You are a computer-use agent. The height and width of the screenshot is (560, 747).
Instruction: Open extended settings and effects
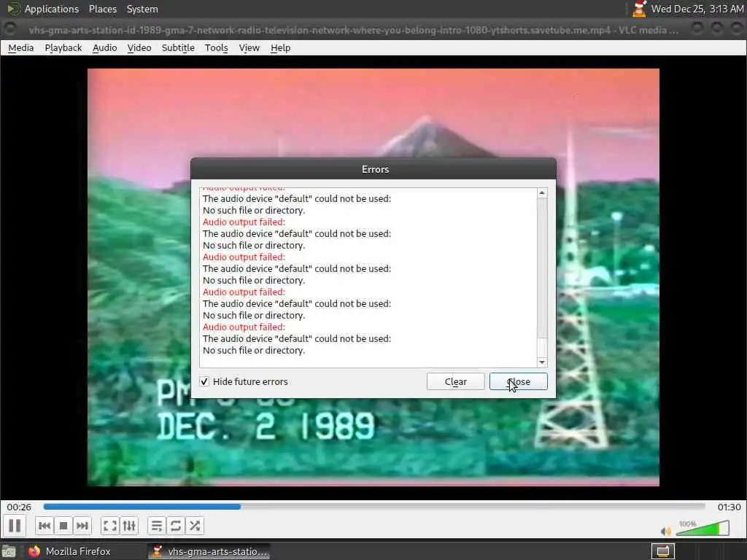pos(129,526)
